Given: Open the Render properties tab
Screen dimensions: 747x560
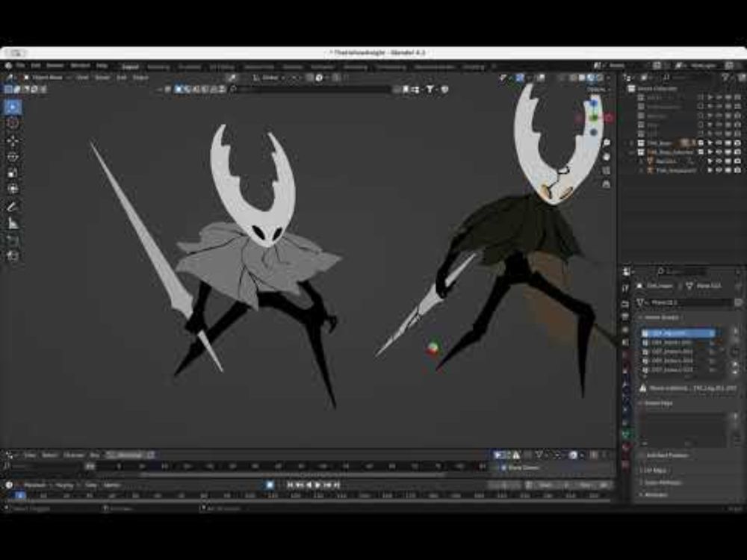Looking at the screenshot, I should 625,304.
